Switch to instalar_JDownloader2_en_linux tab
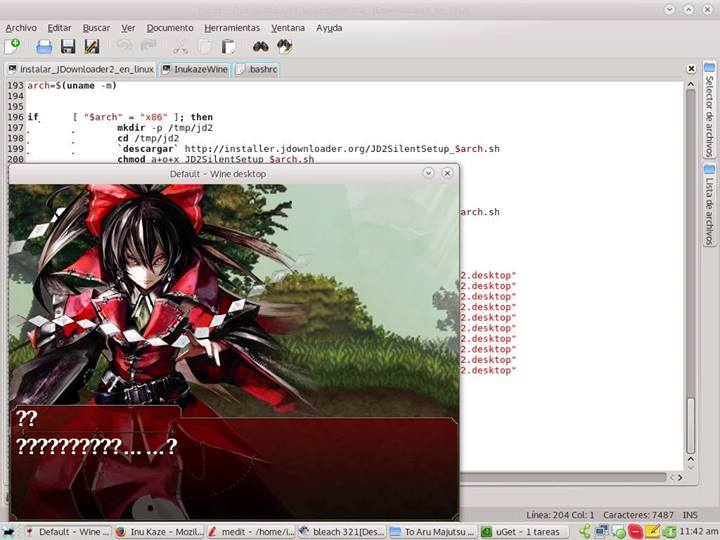Image resolution: width=720 pixels, height=540 pixels. pyautogui.click(x=81, y=69)
